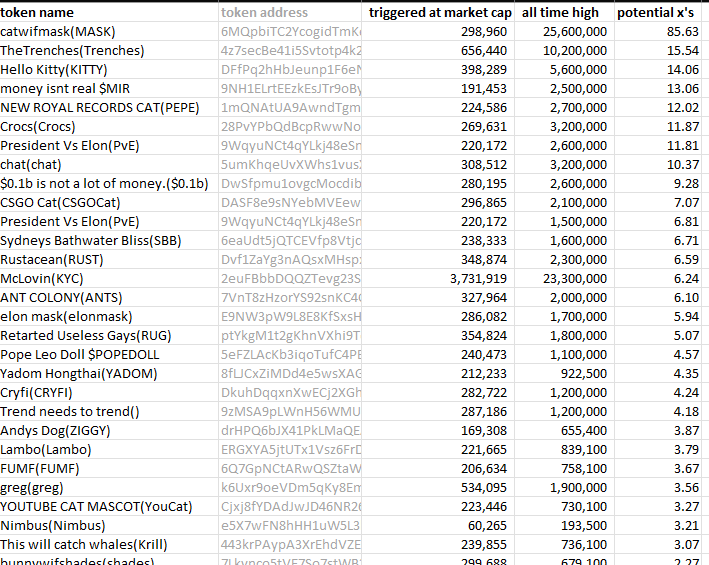Select the catwifmask(MASK) cell
Screen dimensions: 709x565
point(109,32)
